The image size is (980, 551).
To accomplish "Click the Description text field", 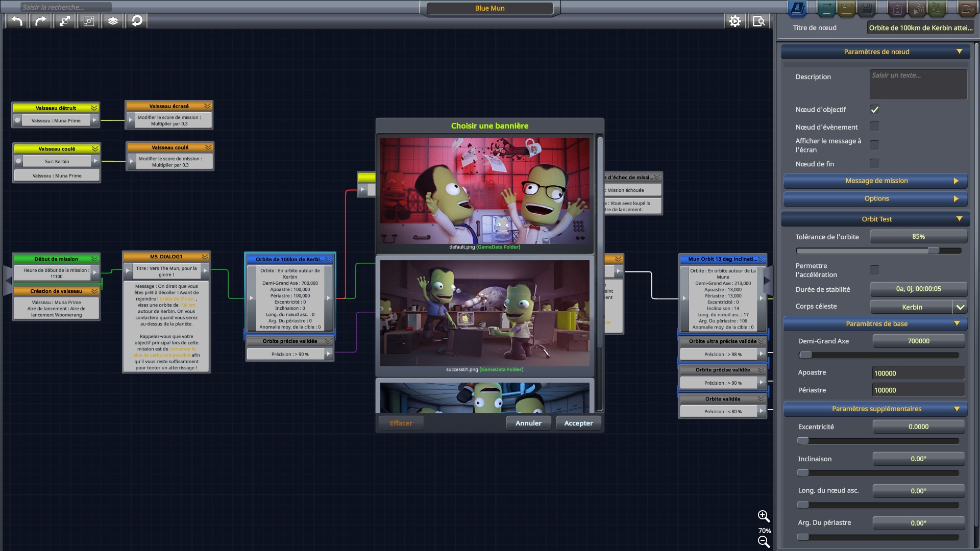I will pos(918,84).
